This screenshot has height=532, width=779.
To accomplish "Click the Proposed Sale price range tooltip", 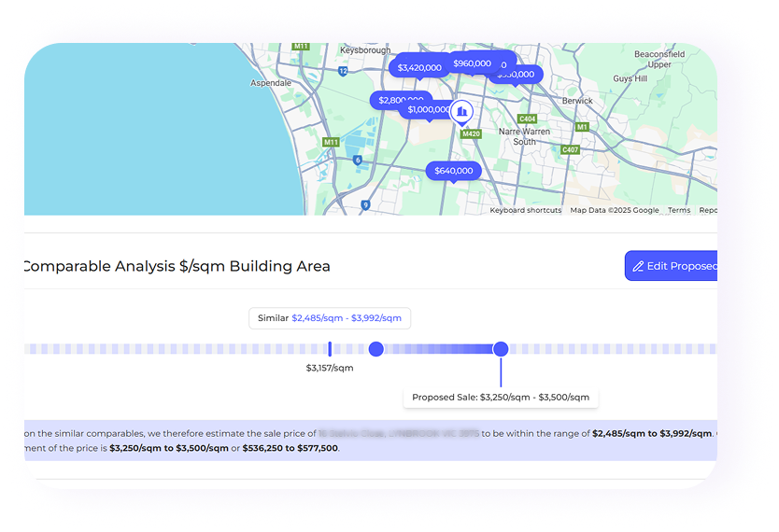I will (x=501, y=397).
